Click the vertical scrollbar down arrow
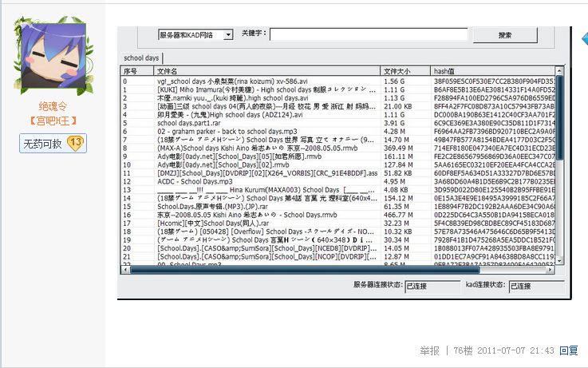 click(559, 260)
